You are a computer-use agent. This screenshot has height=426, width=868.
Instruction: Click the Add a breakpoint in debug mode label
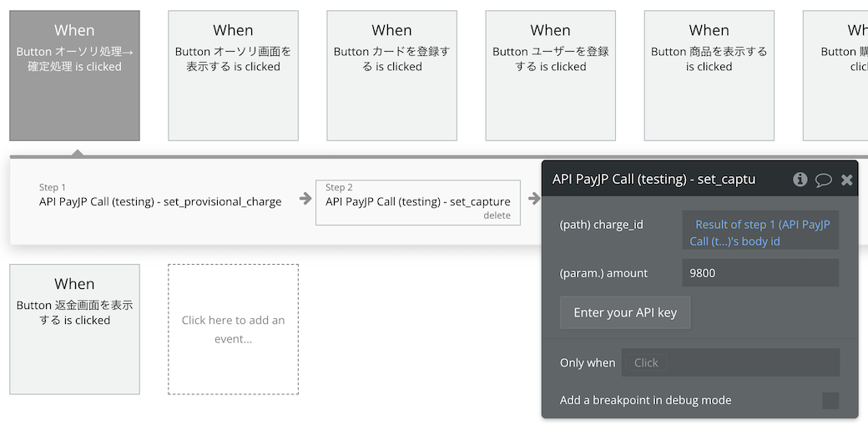645,400
